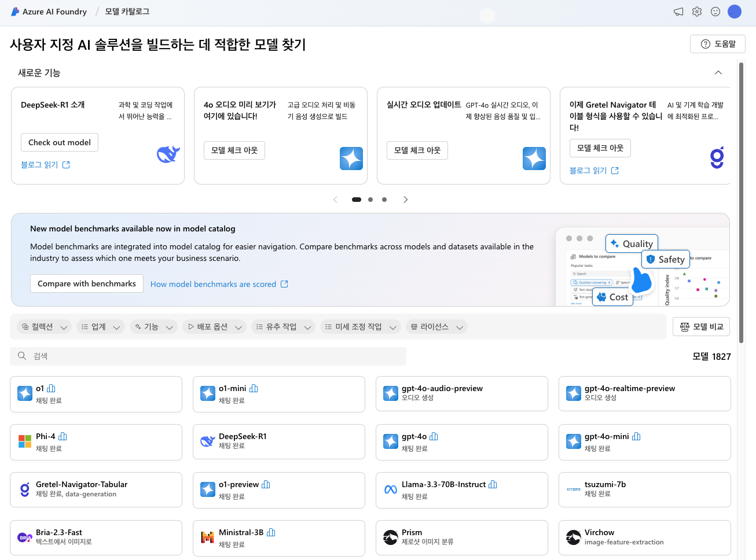Click the Meta logo on Llama-3.3-70B-Instruct card
The height and width of the screenshot is (560, 756).
click(391, 489)
